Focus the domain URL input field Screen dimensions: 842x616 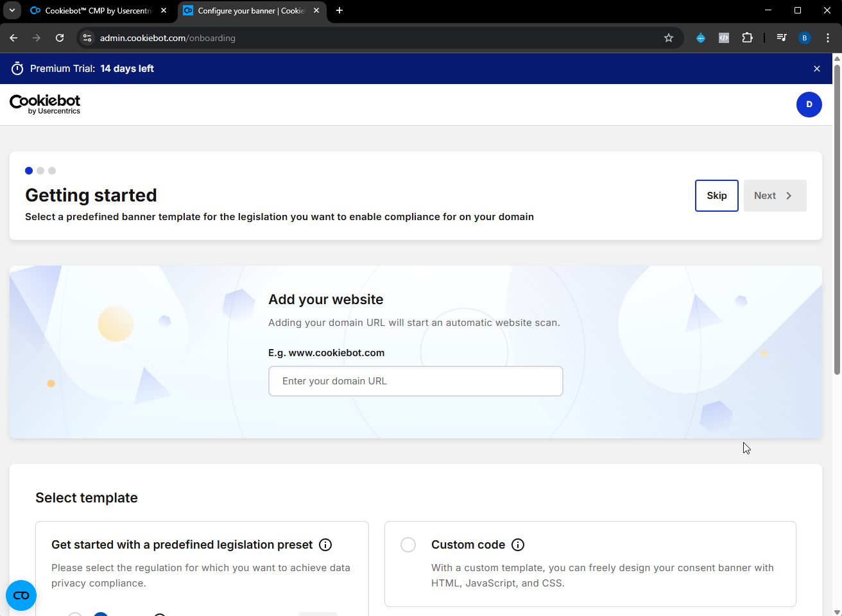pyautogui.click(x=415, y=381)
